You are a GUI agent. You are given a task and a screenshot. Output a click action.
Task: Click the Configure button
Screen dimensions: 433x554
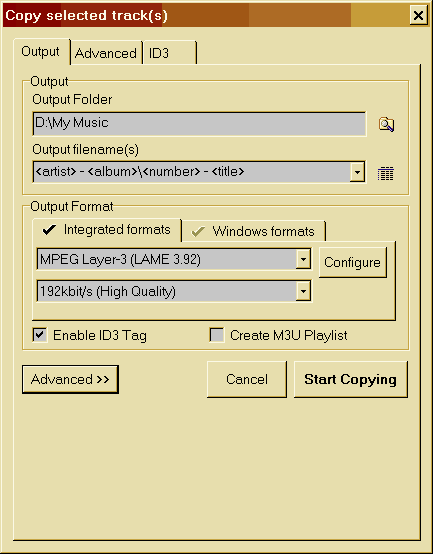coord(352,262)
